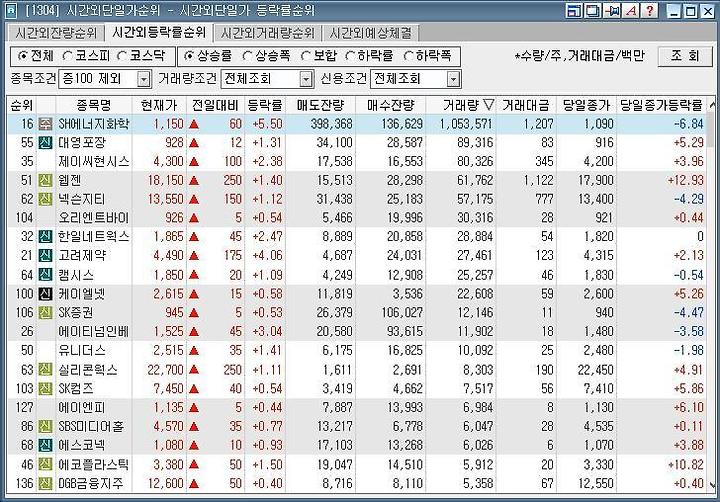The image size is (720, 502).
Task: Switch to the 시간외등락률순위 tab
Action: pyautogui.click(x=159, y=32)
